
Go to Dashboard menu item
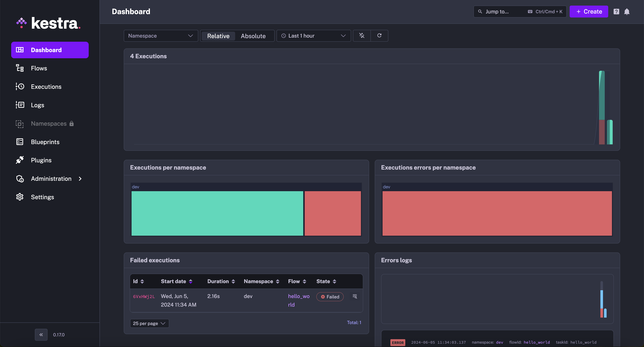(50, 50)
